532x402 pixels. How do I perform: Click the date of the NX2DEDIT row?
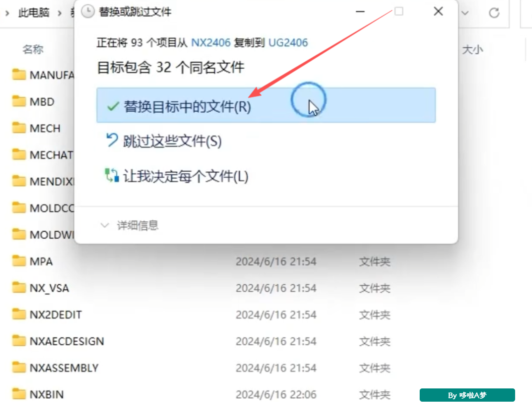[x=276, y=315]
